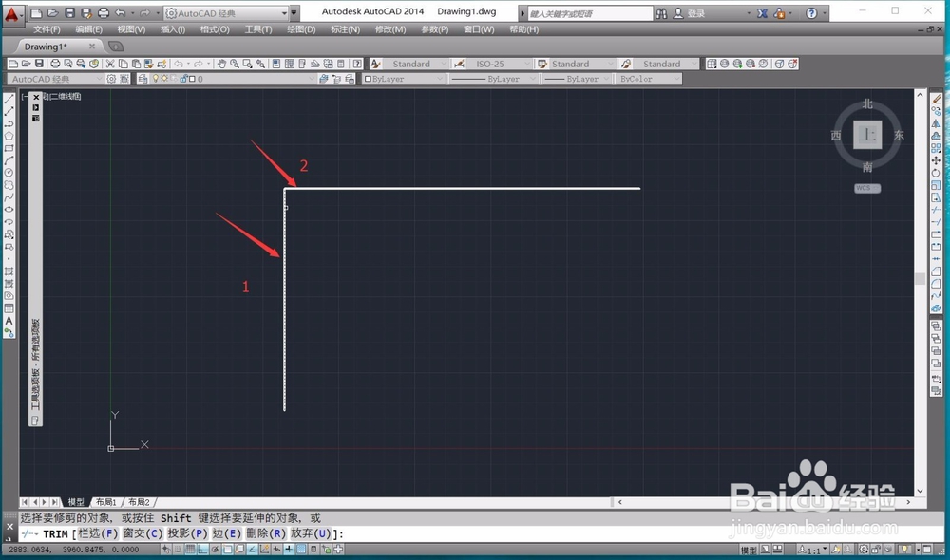Choose the 放弃(U) trim option
Screen dimensions: 950x560
311,533
